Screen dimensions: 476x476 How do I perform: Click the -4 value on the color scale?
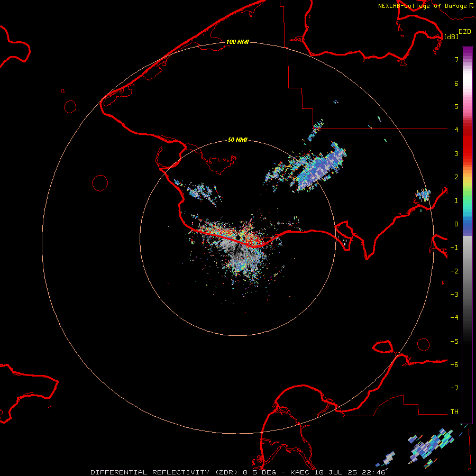(x=454, y=318)
